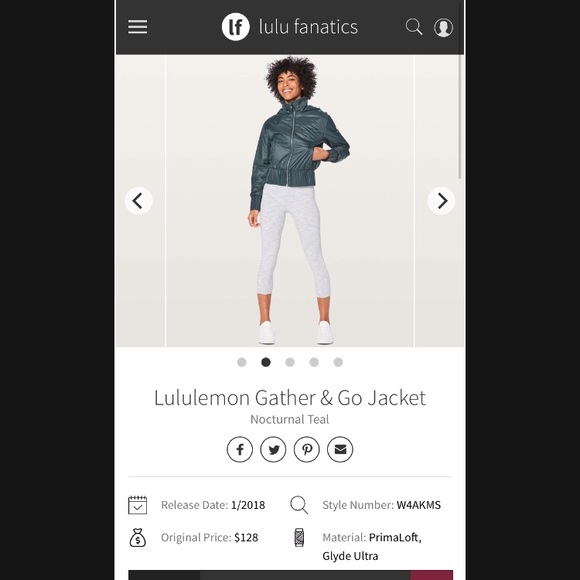Click the calendar icon beside Release Date
The image size is (580, 580).
[x=138, y=505]
